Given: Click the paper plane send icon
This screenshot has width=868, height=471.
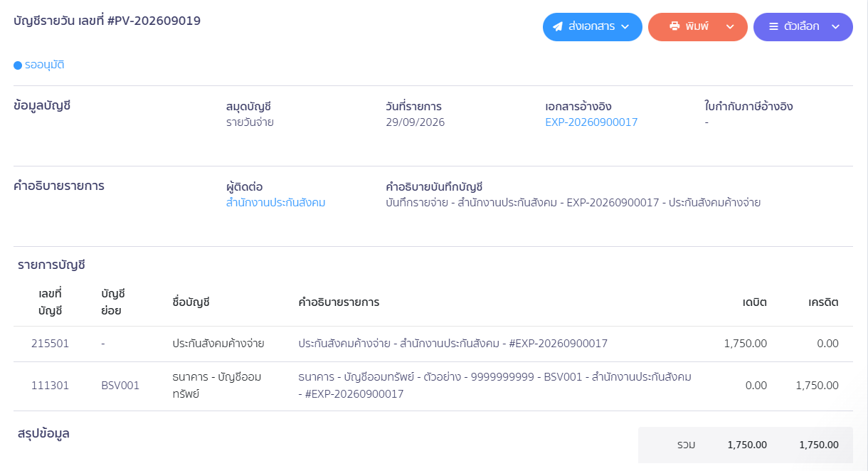Looking at the screenshot, I should pos(559,27).
